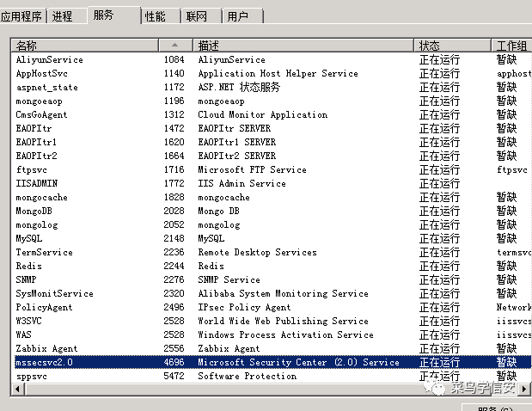Click the Alibaba System Monitoring Service description
This screenshot has height=411, width=532.
click(x=283, y=293)
